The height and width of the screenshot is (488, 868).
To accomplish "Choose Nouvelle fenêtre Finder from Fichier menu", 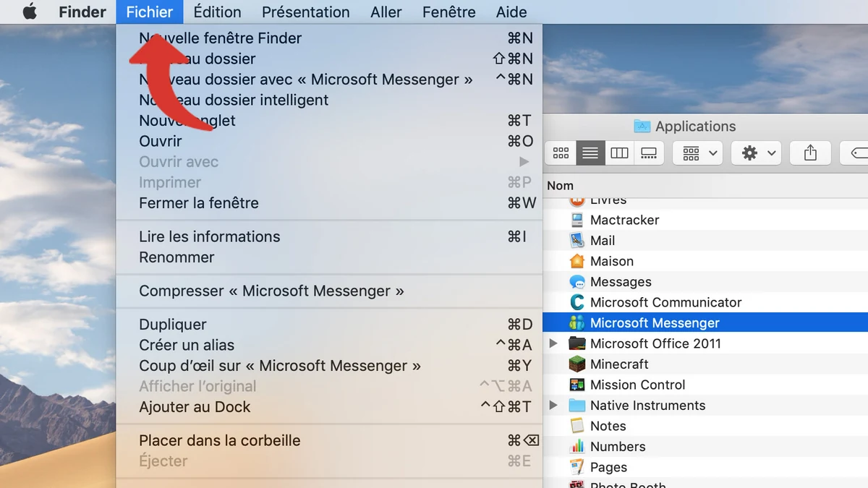I will (x=220, y=38).
